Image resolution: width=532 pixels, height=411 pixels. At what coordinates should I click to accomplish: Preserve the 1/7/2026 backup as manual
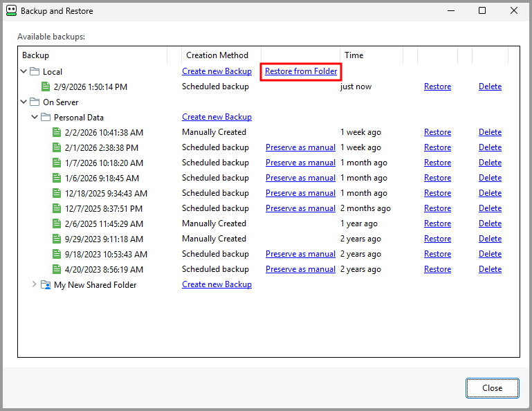[300, 163]
